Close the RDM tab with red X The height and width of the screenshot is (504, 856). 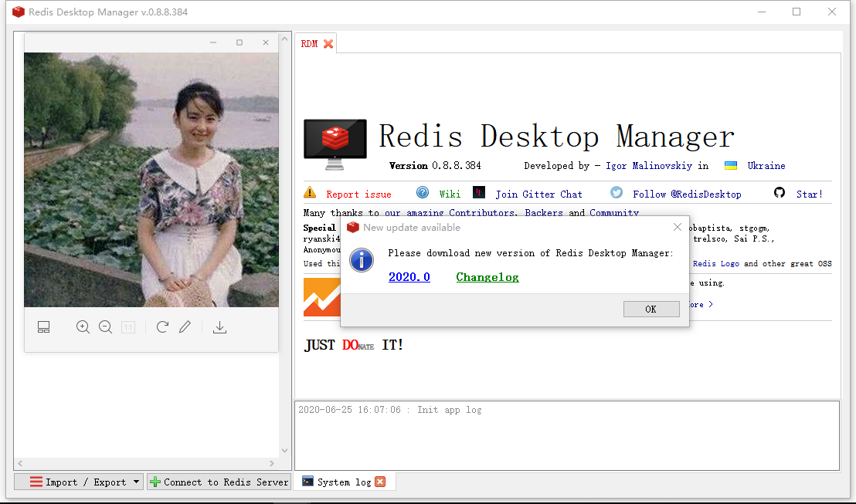click(328, 44)
